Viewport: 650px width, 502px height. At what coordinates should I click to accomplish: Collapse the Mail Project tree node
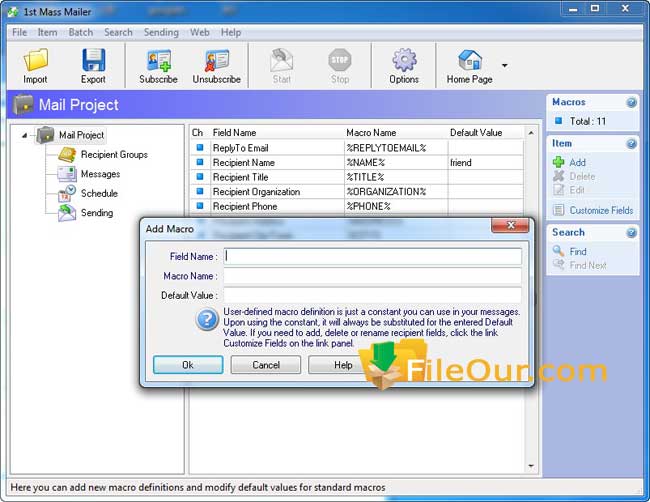24,135
